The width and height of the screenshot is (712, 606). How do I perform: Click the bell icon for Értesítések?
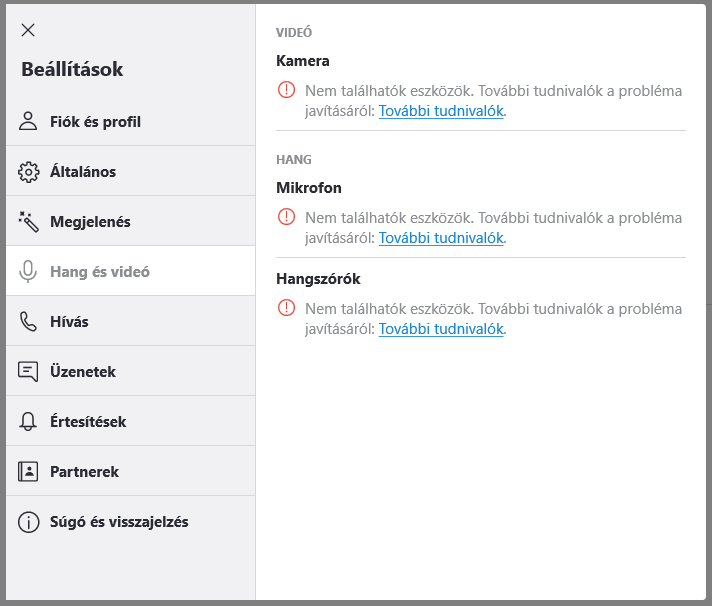[x=28, y=421]
